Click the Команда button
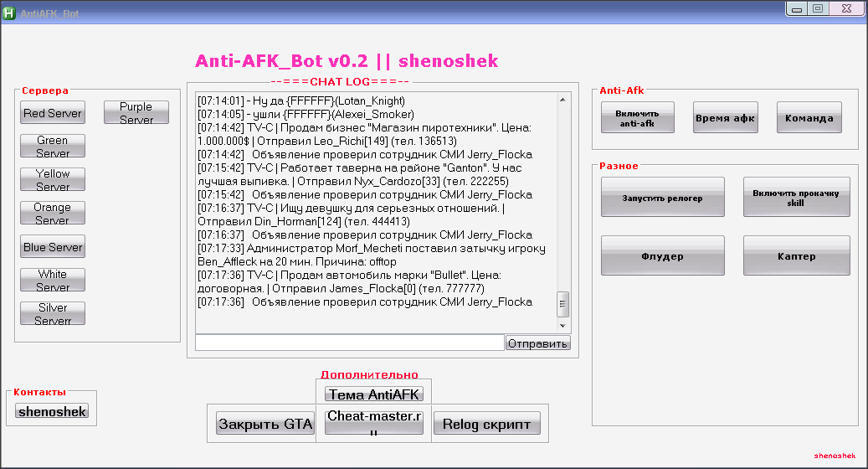868x469 pixels. tap(809, 118)
